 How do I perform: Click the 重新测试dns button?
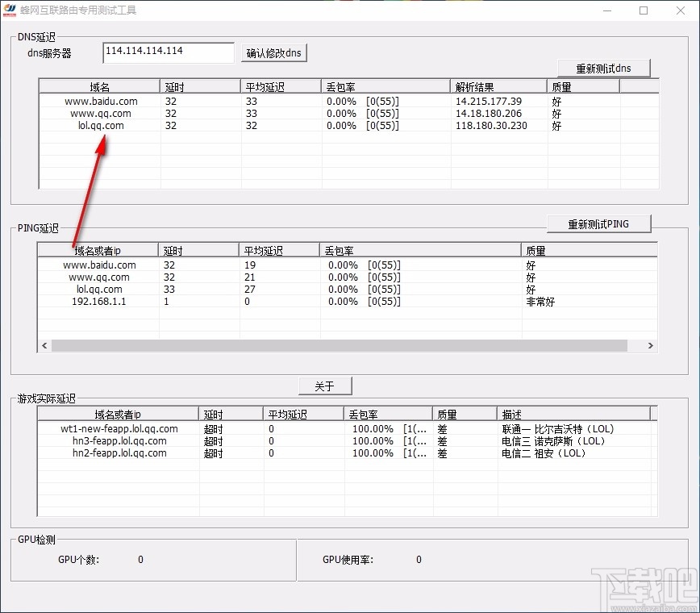click(604, 68)
